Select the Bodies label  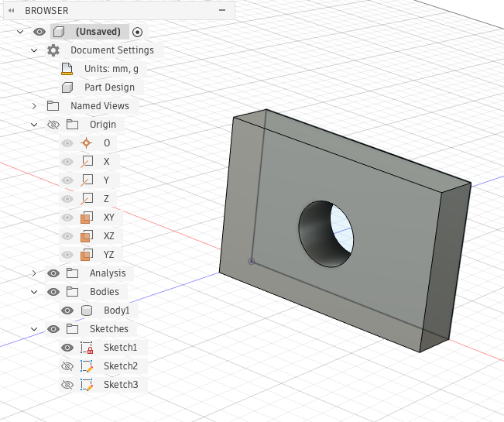coord(105,292)
